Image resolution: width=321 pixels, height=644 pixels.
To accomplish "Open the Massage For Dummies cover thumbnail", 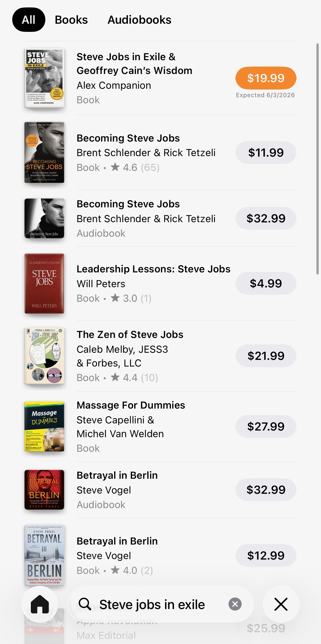I will [x=45, y=426].
